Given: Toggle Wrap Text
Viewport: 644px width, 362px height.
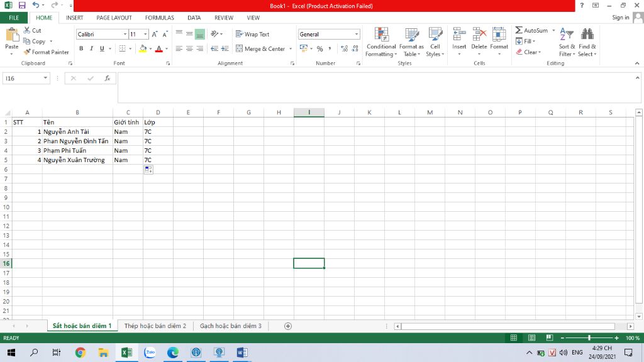Looking at the screenshot, I should pyautogui.click(x=253, y=35).
